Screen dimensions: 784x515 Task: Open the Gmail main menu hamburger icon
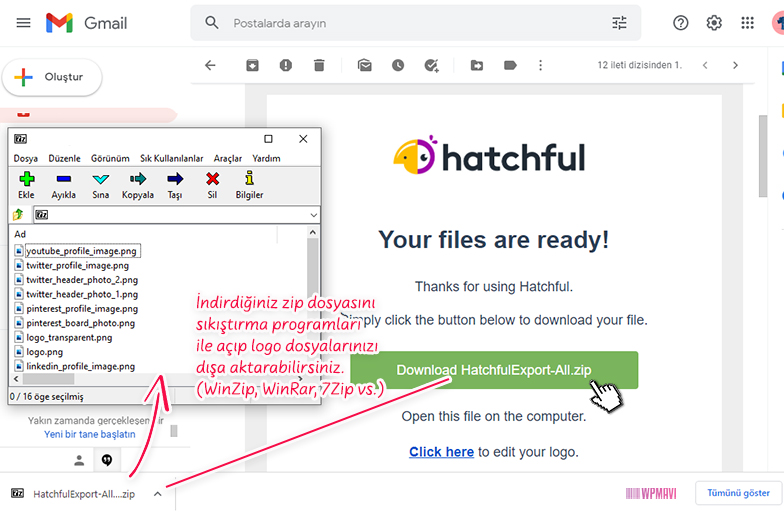(24, 23)
